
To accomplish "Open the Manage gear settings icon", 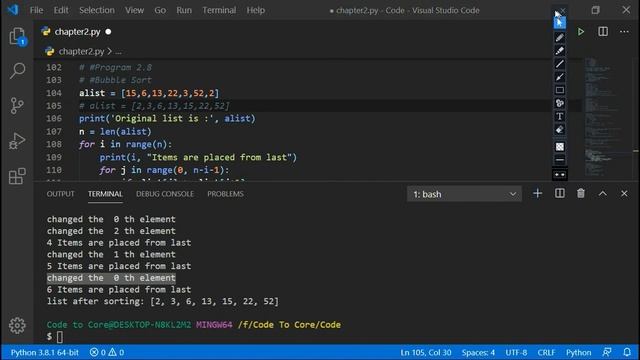I will click(17, 325).
